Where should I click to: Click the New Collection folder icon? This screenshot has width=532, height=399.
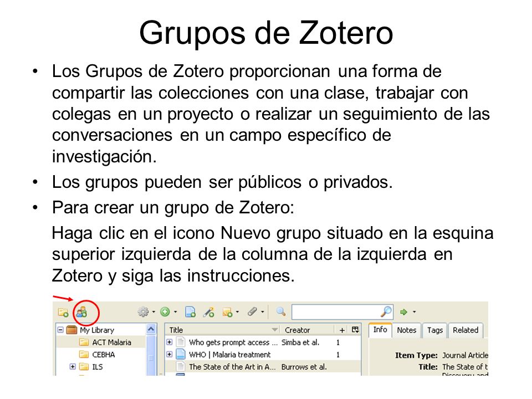tap(63, 312)
